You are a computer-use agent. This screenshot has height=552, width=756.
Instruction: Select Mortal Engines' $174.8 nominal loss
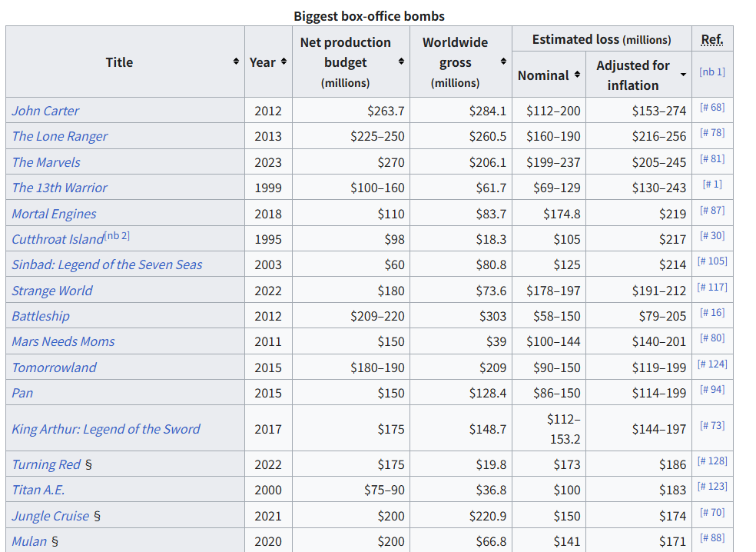click(x=549, y=214)
